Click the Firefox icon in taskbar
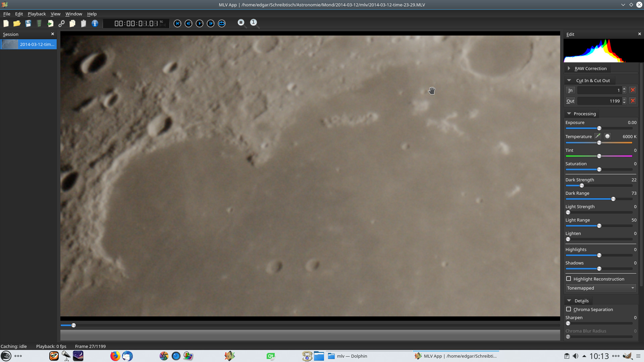The width and height of the screenshot is (644, 362). click(x=115, y=356)
